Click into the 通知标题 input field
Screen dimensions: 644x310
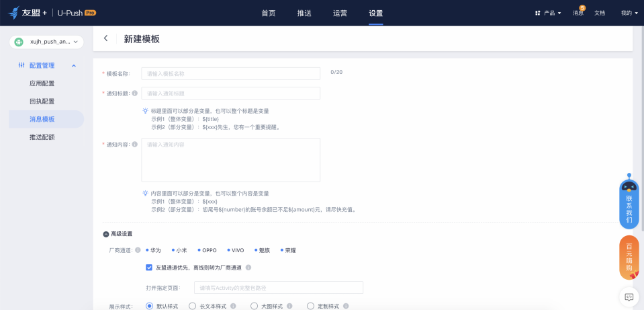coord(231,93)
